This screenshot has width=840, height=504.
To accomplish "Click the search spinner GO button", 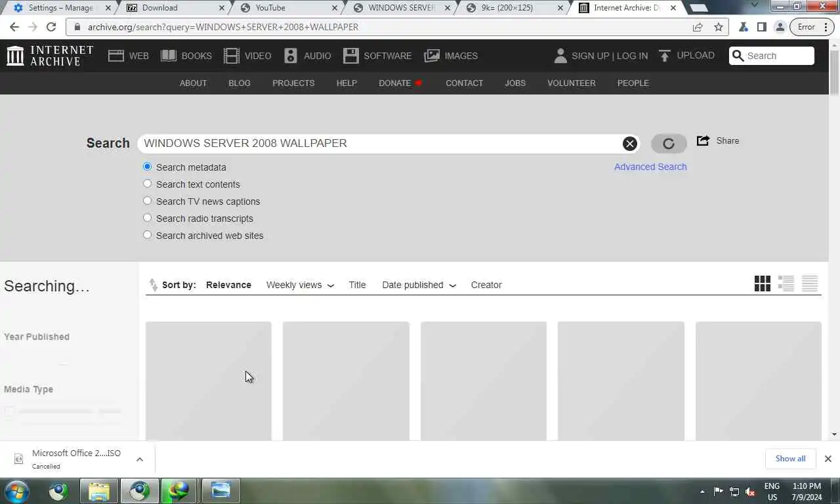I will 669,144.
